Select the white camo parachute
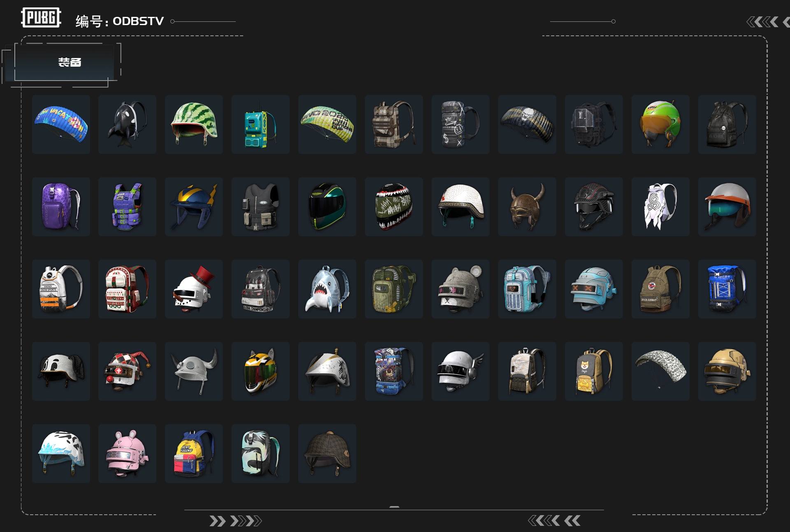Viewport: 790px width, 532px height. tap(661, 371)
